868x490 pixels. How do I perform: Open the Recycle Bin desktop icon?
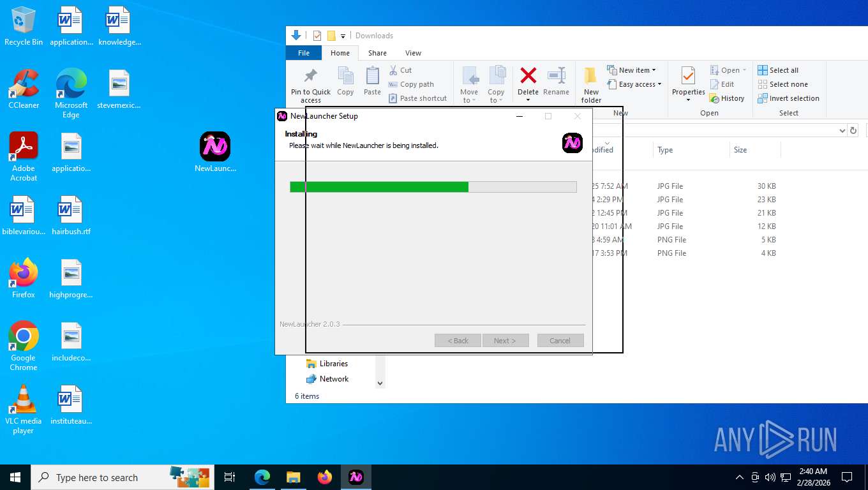point(24,27)
